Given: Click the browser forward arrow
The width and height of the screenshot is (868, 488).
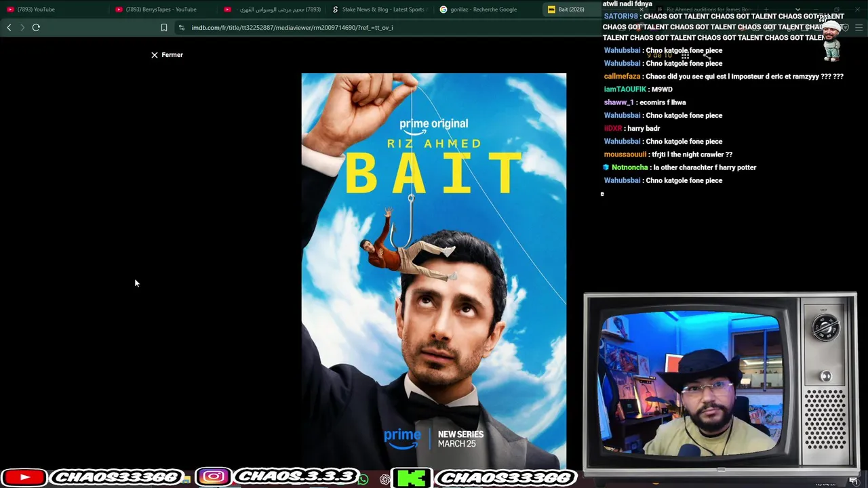Looking at the screenshot, I should pyautogui.click(x=22, y=28).
